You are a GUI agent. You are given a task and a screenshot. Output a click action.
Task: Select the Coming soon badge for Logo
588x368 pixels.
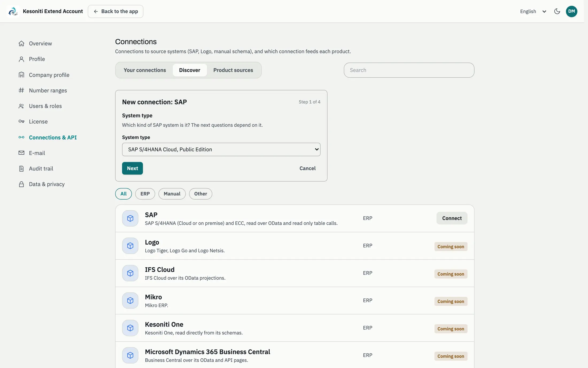451,246
